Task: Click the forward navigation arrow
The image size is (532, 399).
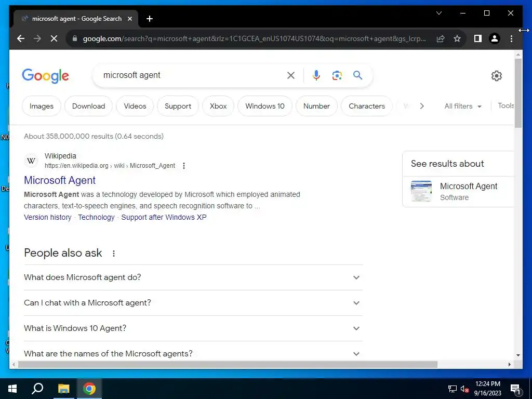Action: [37, 38]
